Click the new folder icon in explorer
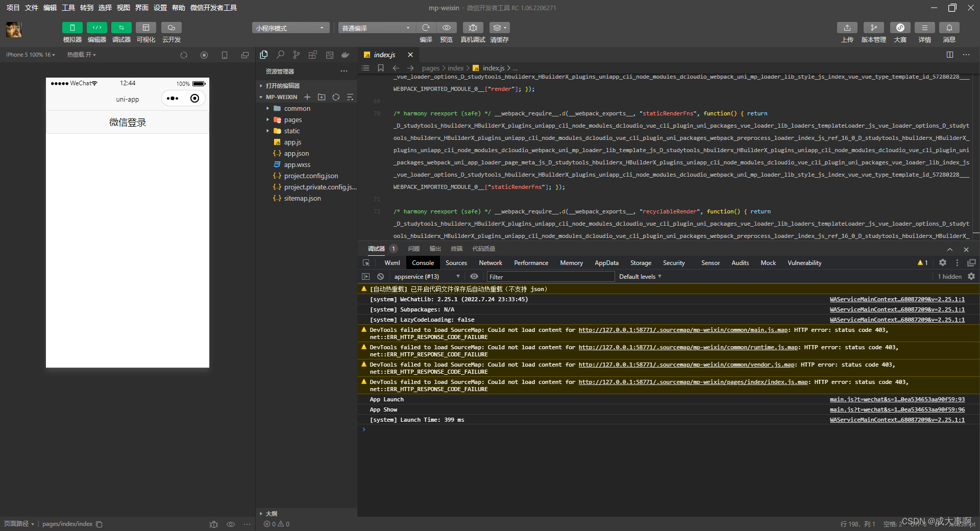 coord(322,97)
